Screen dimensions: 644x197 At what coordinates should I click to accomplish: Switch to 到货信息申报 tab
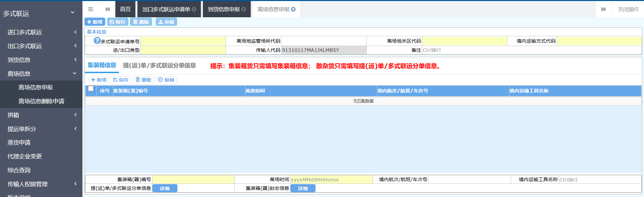(224, 9)
